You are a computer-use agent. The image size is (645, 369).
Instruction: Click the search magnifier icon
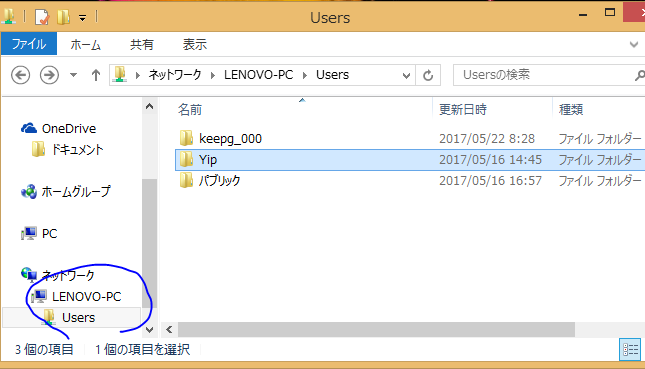point(640,75)
